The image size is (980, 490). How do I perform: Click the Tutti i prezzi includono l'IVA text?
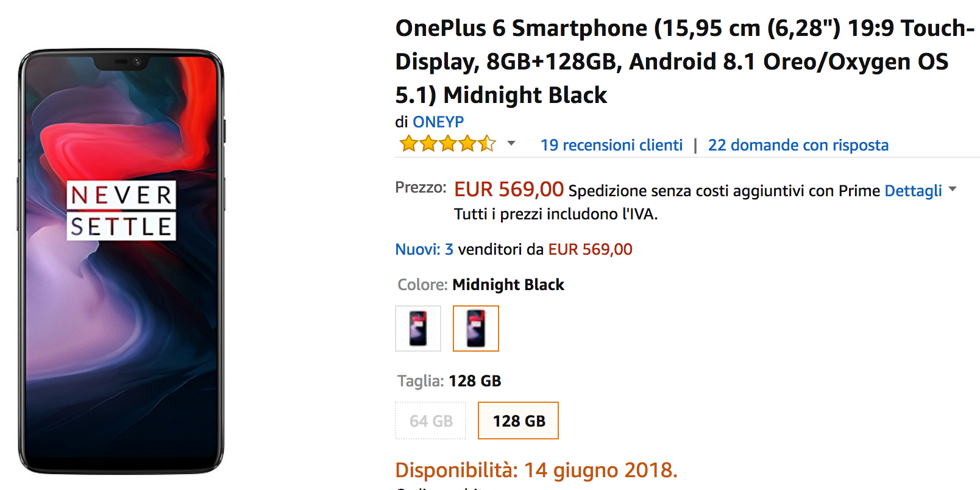(555, 215)
